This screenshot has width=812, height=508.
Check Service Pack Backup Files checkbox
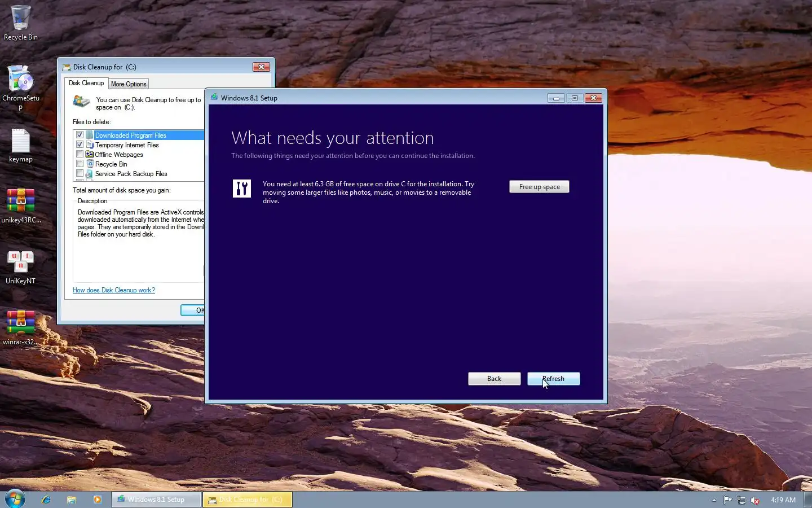click(80, 173)
